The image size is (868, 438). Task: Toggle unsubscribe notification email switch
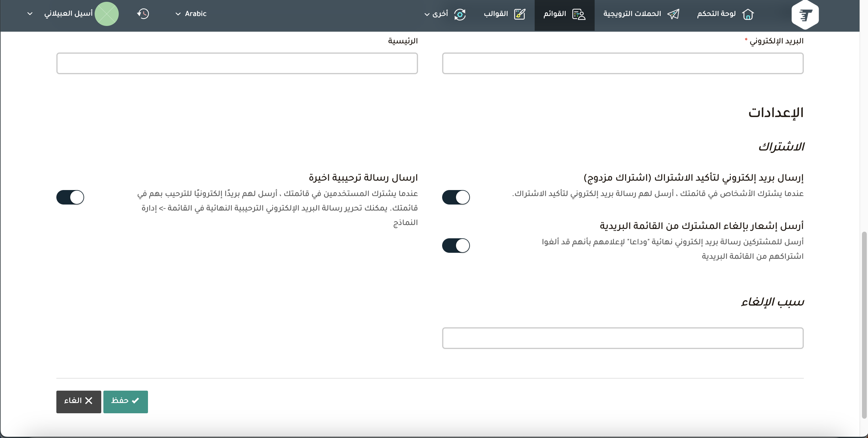(456, 246)
